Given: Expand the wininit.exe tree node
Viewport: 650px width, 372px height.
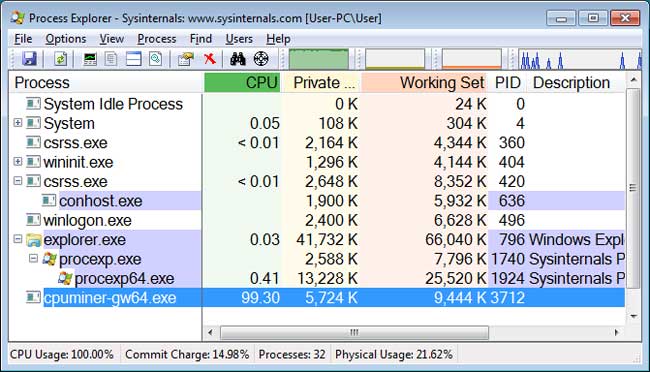Looking at the screenshot, I should tap(18, 161).
